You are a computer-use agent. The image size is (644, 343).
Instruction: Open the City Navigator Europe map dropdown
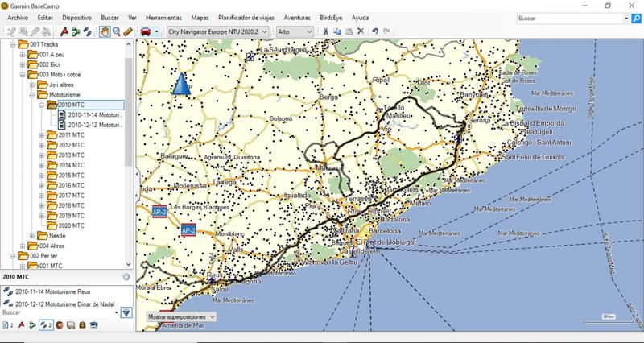[x=217, y=31]
